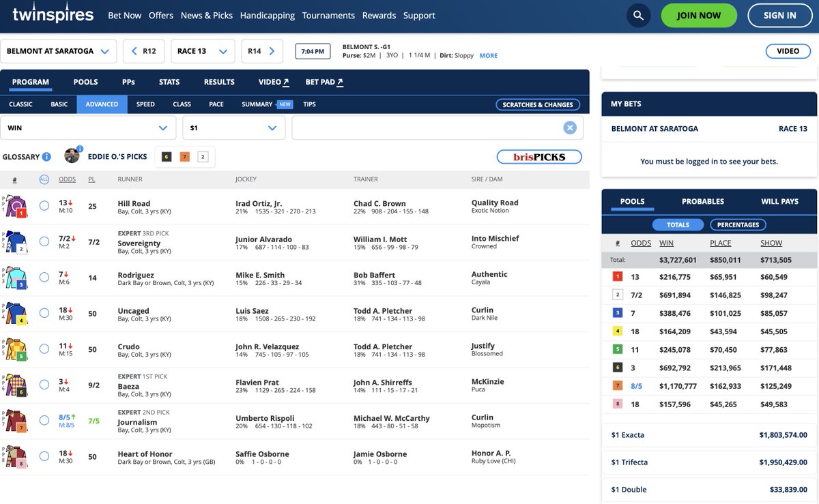Select Rodriguez runner radio button

[44, 277]
